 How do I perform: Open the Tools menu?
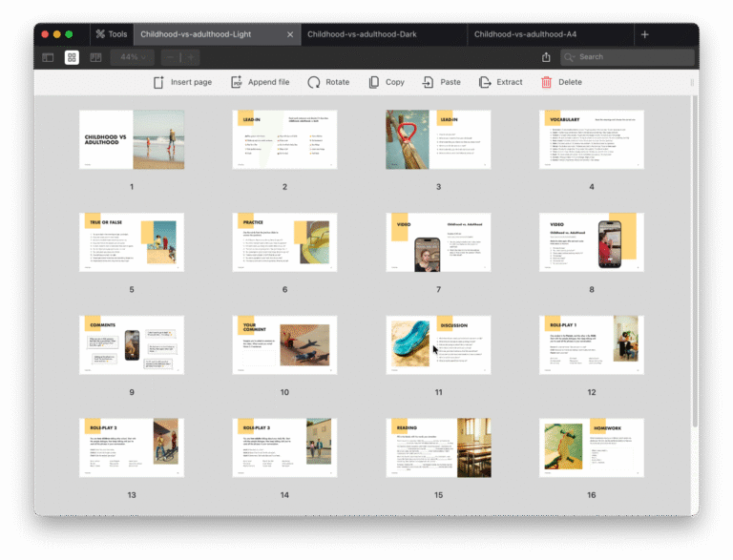pos(111,34)
